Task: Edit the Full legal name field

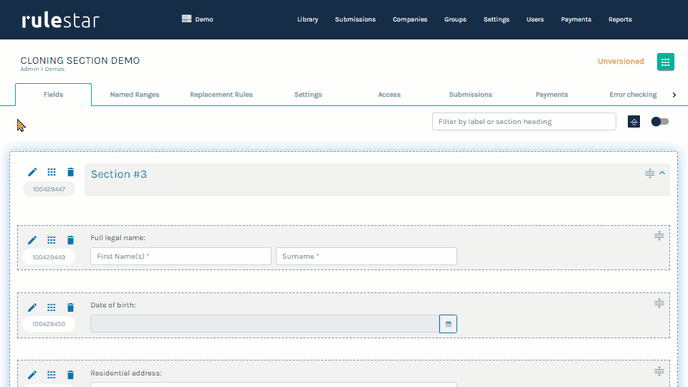Action: click(x=32, y=240)
